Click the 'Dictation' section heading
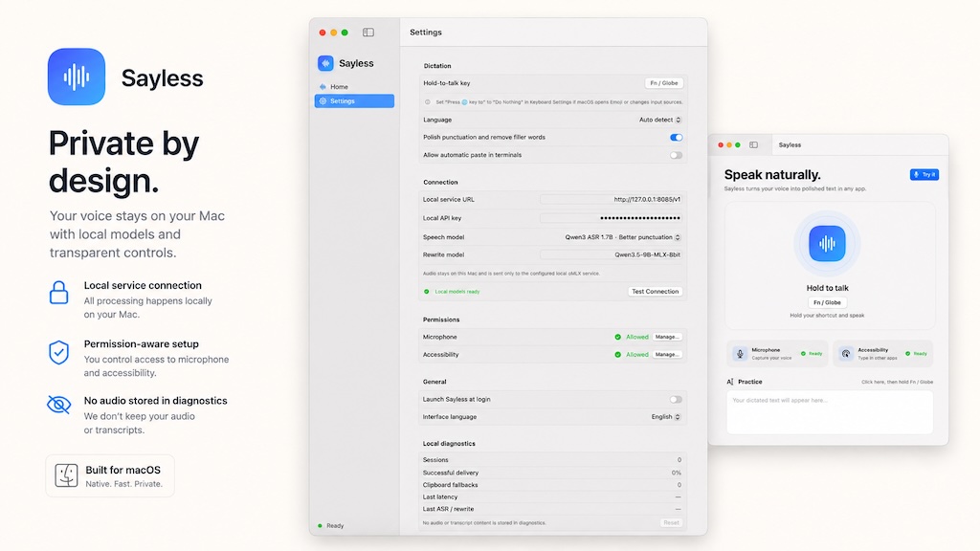This screenshot has height=551, width=980. (436, 66)
